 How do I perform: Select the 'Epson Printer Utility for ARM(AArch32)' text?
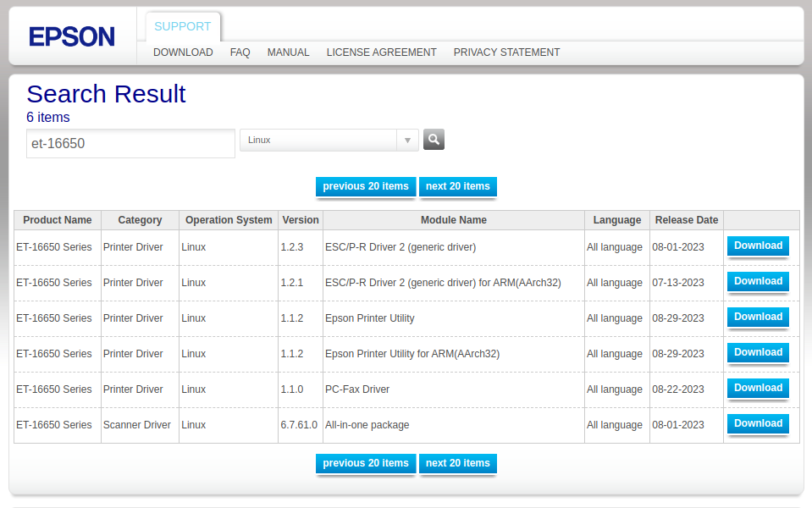point(412,354)
